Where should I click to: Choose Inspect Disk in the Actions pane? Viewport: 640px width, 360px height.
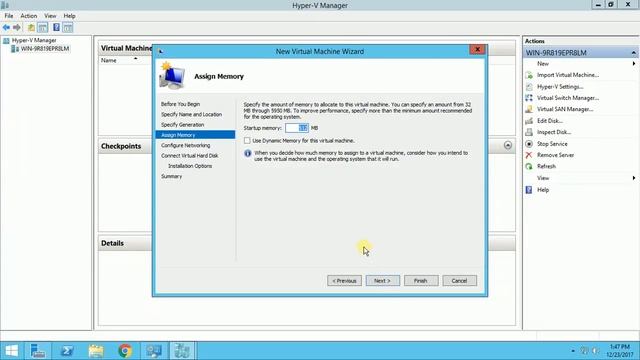pyautogui.click(x=553, y=132)
